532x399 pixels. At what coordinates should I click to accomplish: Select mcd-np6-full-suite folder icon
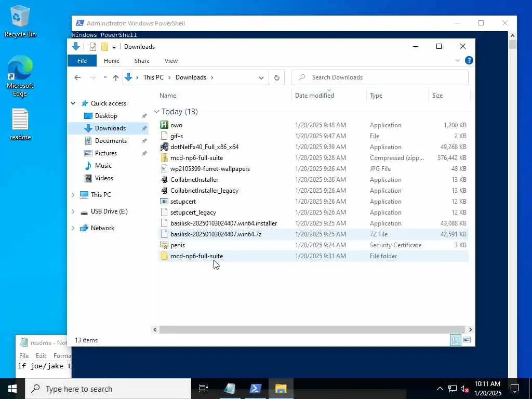(x=164, y=256)
